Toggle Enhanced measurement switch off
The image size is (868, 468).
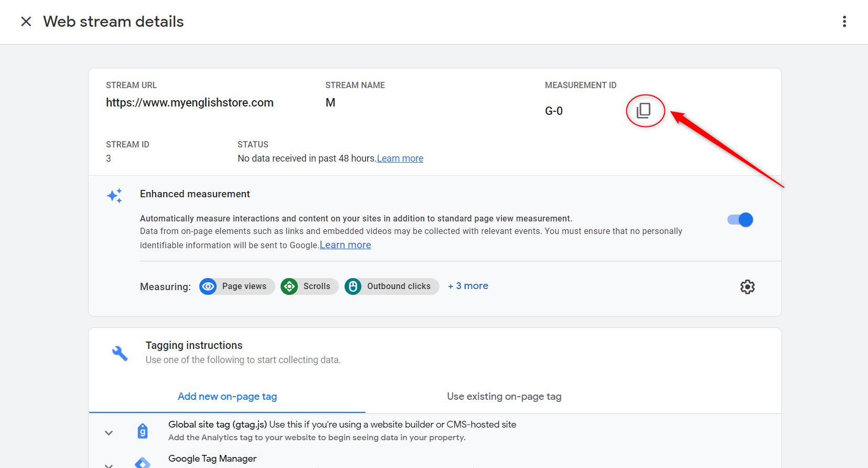pyautogui.click(x=740, y=220)
